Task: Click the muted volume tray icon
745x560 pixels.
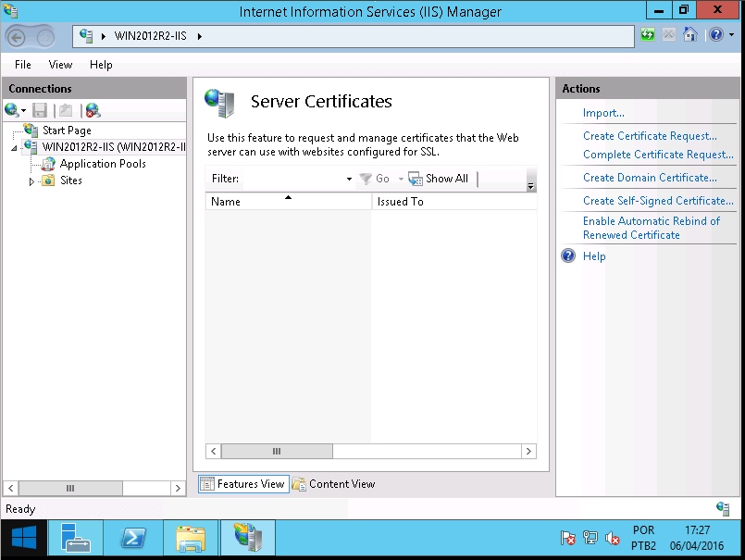Action: click(612, 538)
